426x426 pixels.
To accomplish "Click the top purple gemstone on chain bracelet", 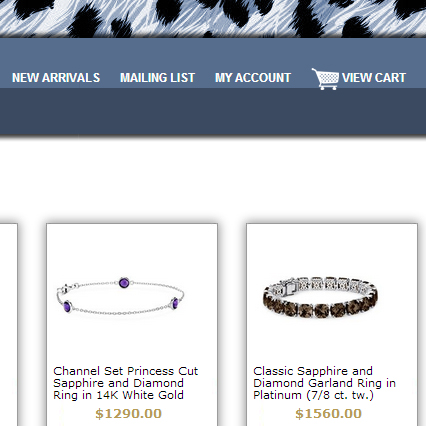I will 124,283.
